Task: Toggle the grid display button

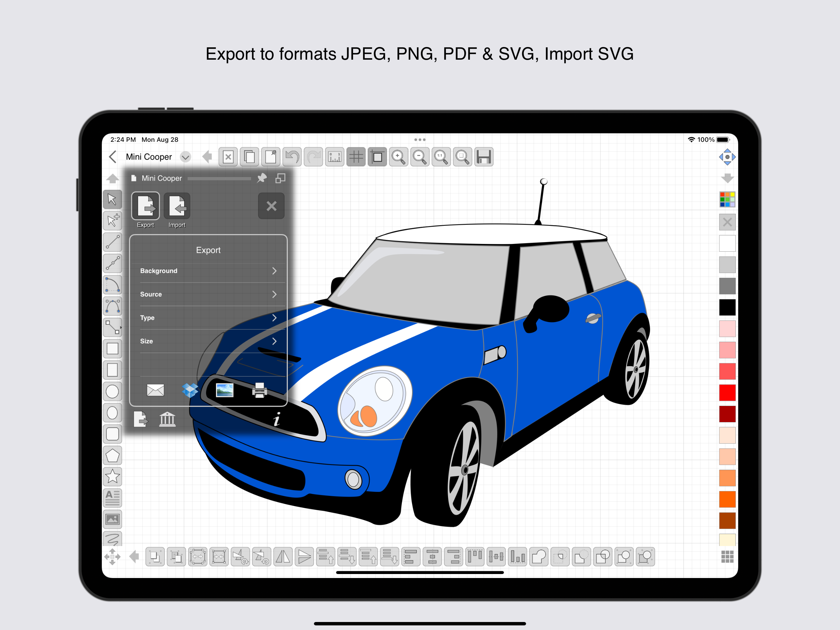Action: [x=356, y=157]
